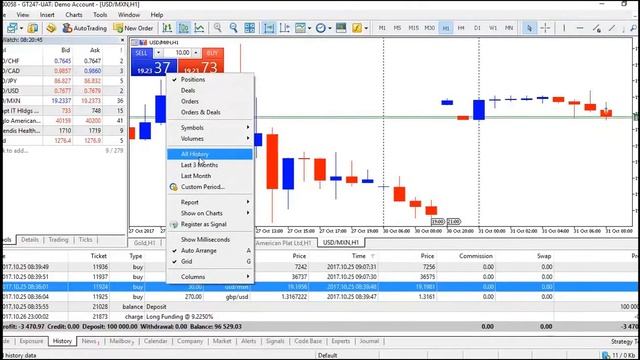Switch chart to bar chart style
Viewport: 640px width, 360px height.
coord(167,28)
